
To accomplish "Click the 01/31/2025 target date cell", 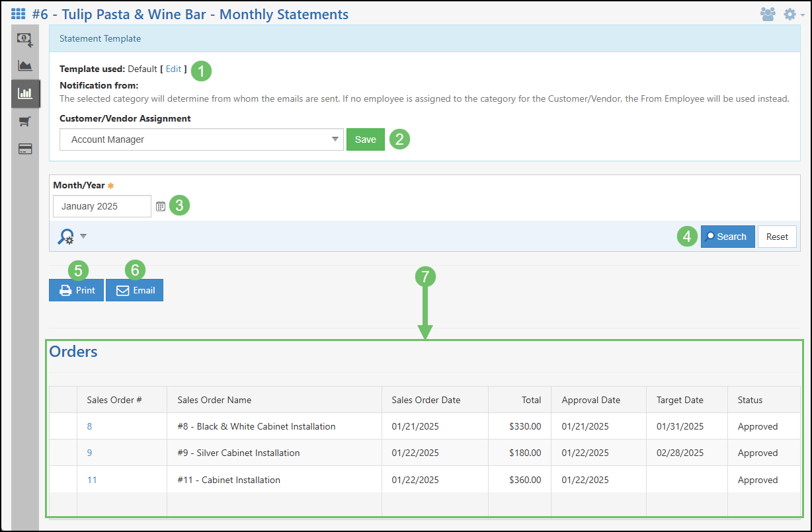I will [687, 426].
